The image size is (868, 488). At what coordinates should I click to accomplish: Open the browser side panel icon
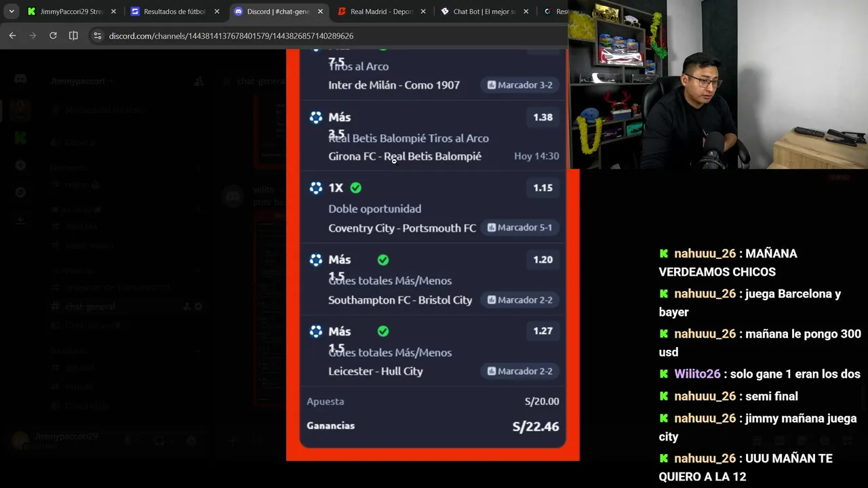click(x=73, y=35)
